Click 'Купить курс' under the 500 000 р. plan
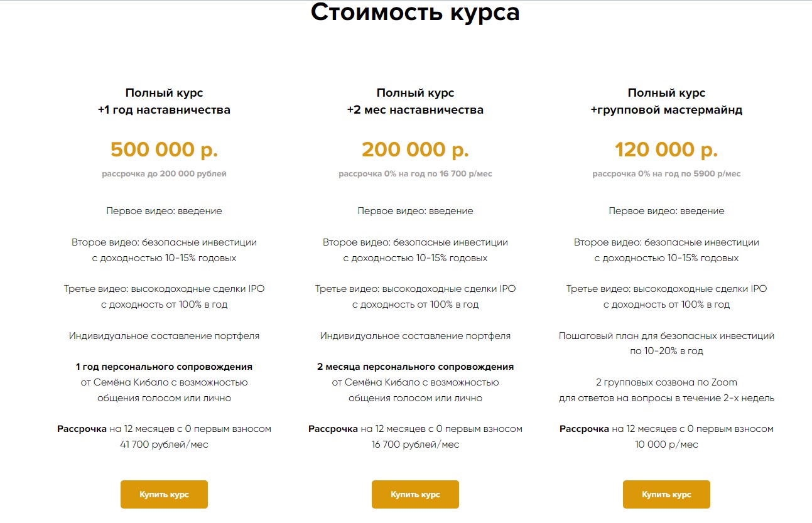Viewport: 812px width, 523px height. coord(164,494)
